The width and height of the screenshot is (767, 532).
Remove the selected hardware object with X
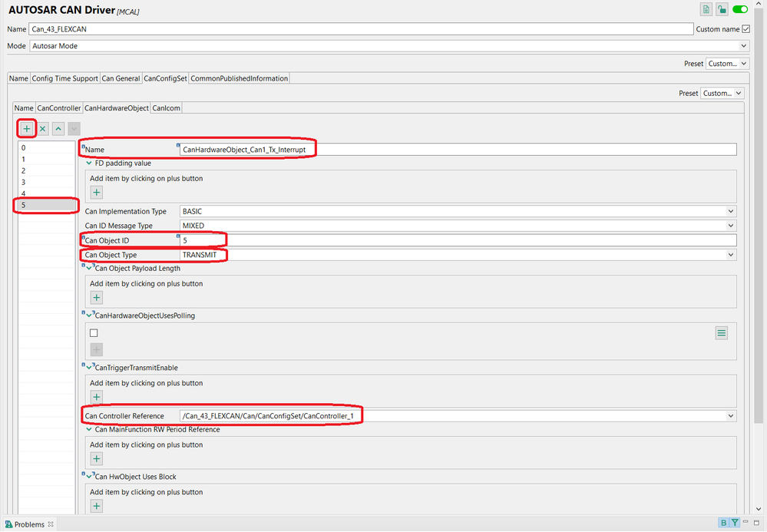42,129
